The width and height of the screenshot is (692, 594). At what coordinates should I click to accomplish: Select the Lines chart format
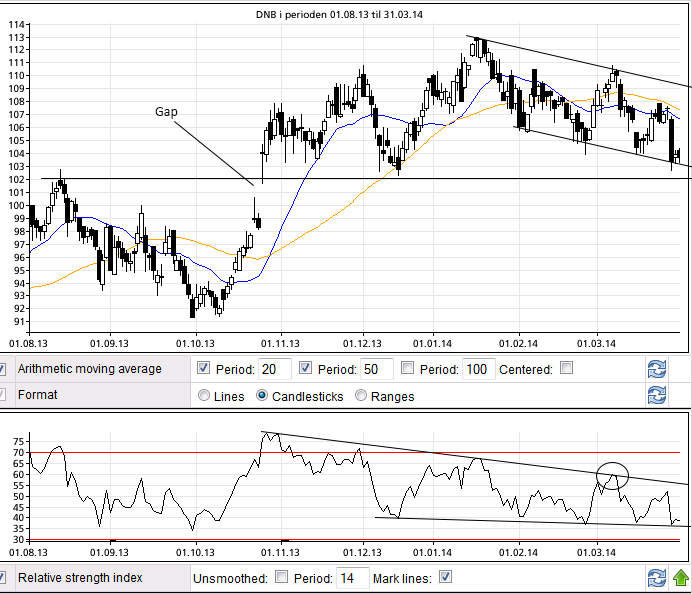(205, 396)
